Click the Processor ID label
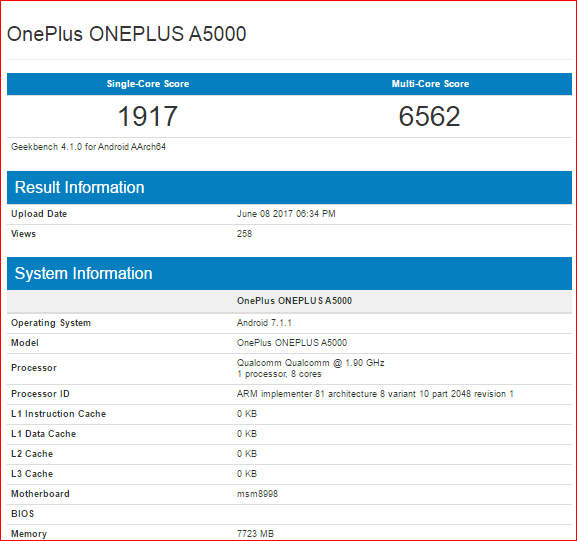 (40, 394)
